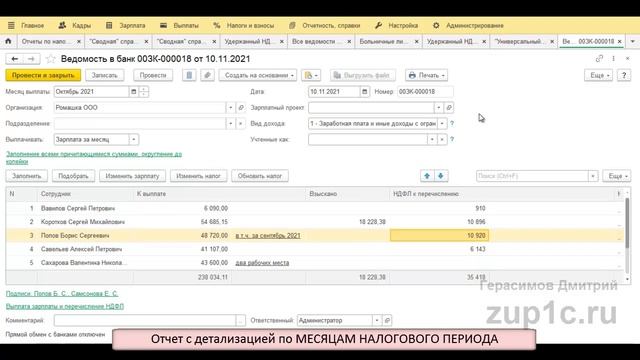The width and height of the screenshot is (640, 360).
Task: Get a link to this document icon
Action: click(x=599, y=59)
